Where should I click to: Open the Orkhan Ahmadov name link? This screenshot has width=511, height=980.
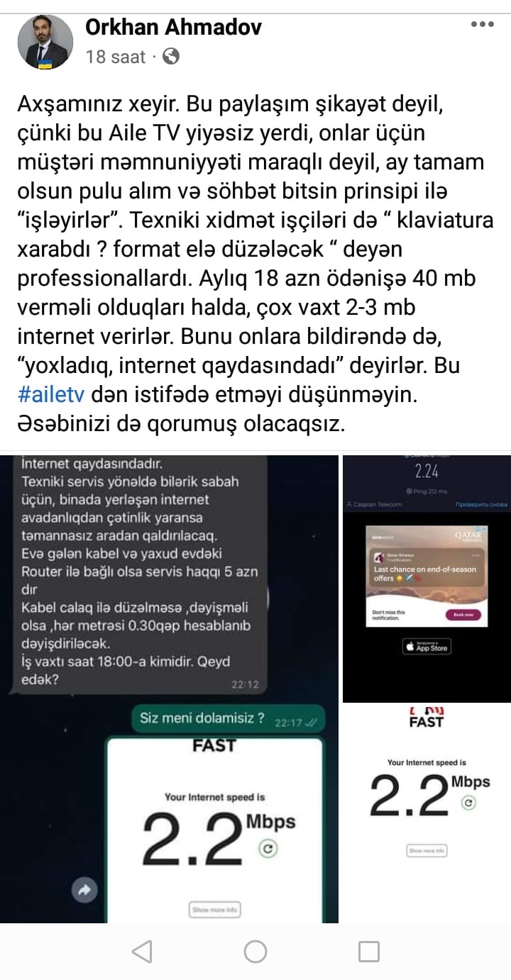[x=173, y=27]
